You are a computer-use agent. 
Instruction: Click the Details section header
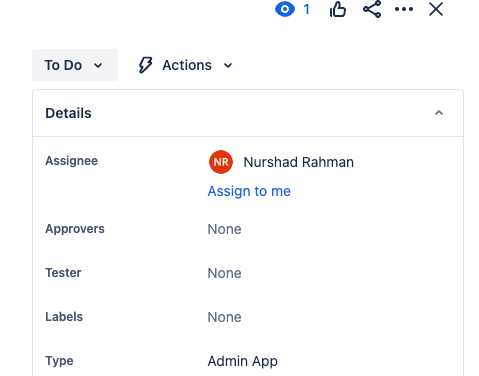tap(248, 113)
